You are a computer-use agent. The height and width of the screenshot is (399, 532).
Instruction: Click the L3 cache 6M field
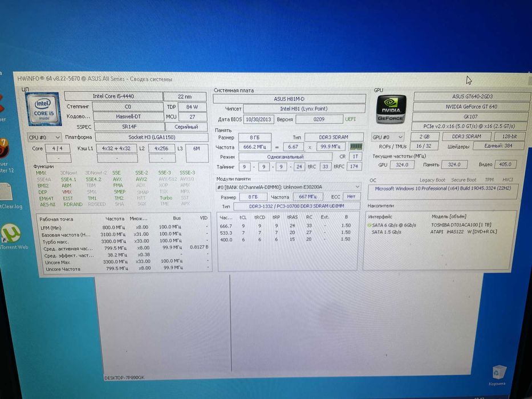coord(197,153)
